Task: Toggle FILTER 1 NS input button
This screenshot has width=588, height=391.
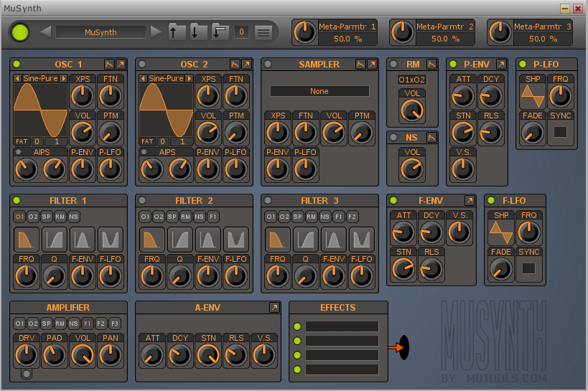Action: tap(73, 217)
